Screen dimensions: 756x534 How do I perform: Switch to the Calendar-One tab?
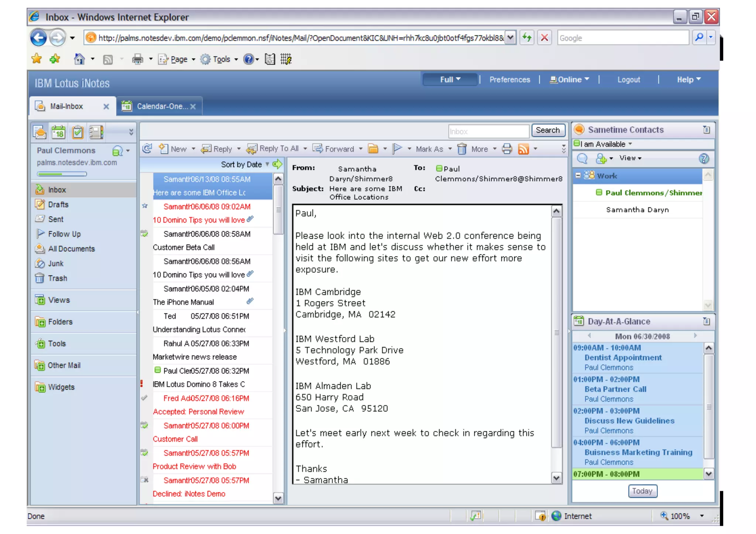coord(159,106)
